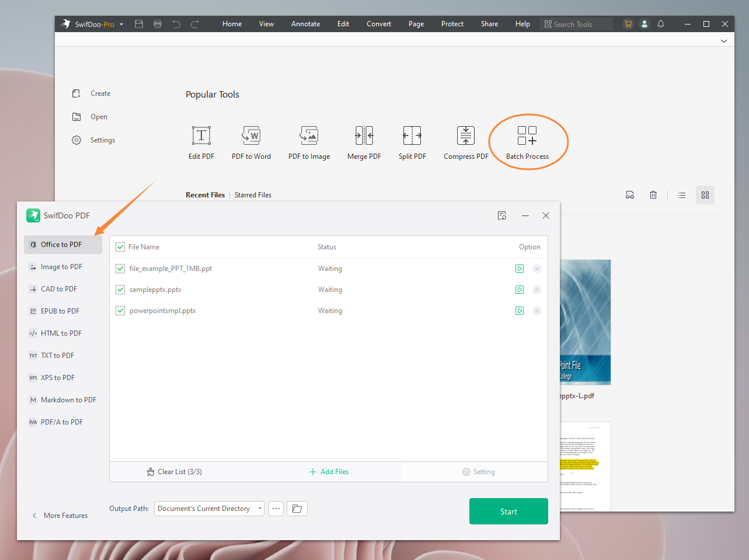749x560 pixels.
Task: Choose the Compress PDF tool
Action: [x=466, y=142]
